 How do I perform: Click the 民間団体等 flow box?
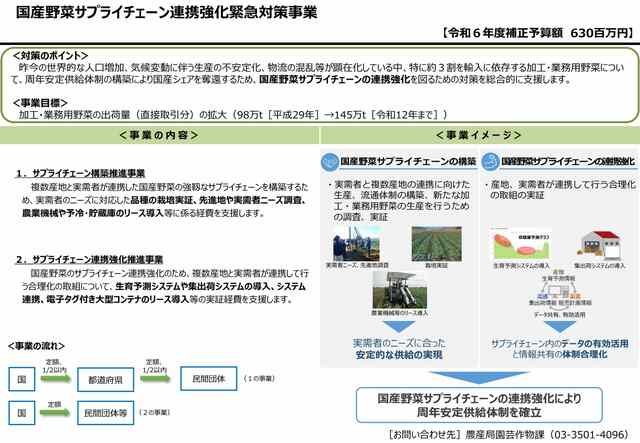click(x=104, y=412)
